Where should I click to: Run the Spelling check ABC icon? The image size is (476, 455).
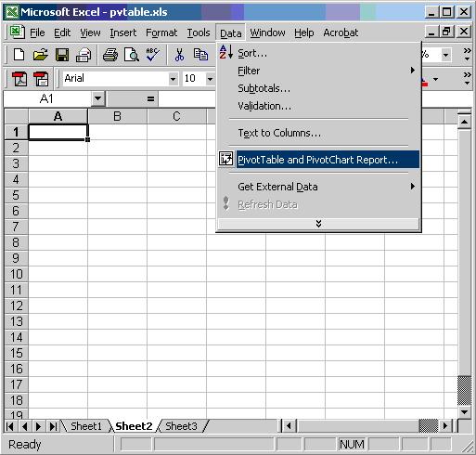click(x=152, y=55)
